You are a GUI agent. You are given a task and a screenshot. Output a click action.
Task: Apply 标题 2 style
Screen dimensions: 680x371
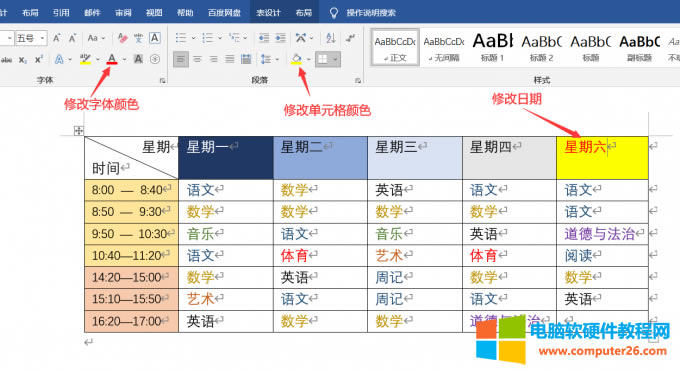[x=541, y=47]
